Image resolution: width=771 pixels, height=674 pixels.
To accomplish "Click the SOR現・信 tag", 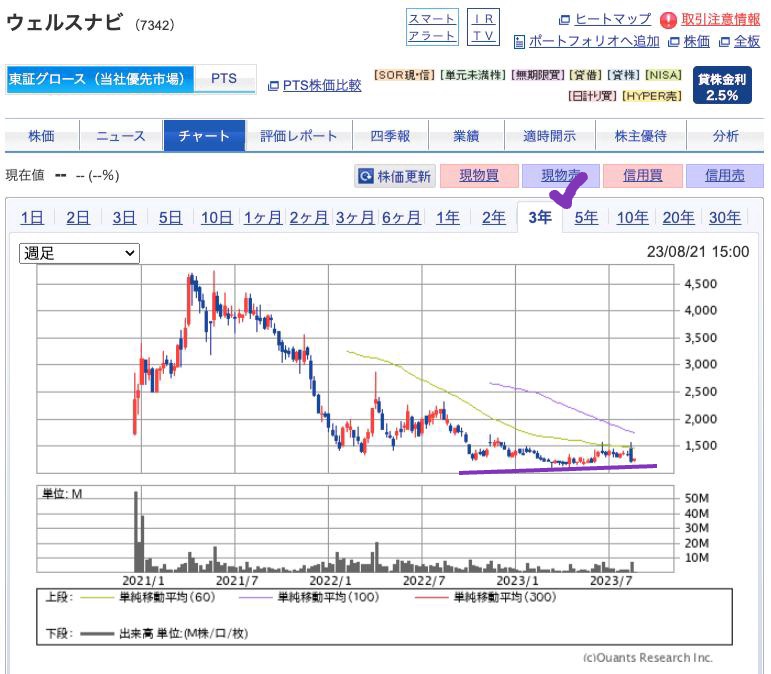I will [x=405, y=75].
